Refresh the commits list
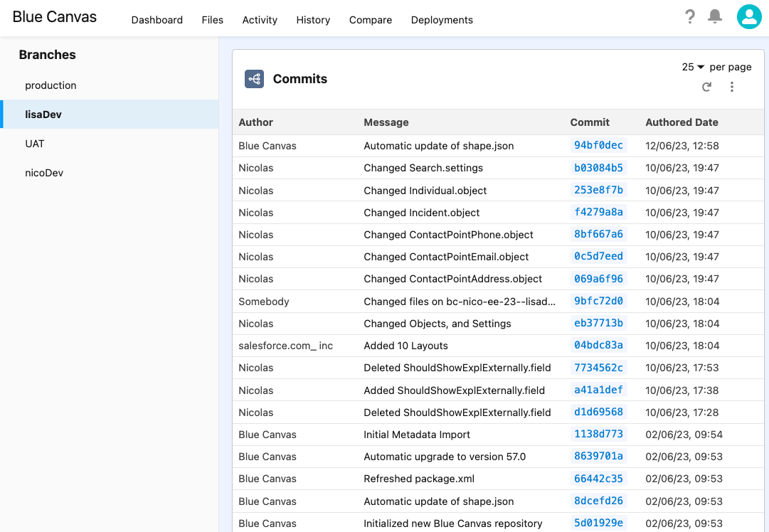769x532 pixels. (706, 87)
